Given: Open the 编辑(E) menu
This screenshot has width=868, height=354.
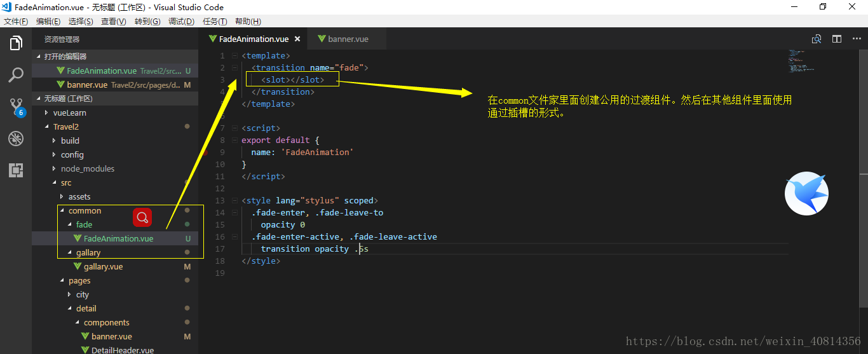Looking at the screenshot, I should click(x=48, y=22).
